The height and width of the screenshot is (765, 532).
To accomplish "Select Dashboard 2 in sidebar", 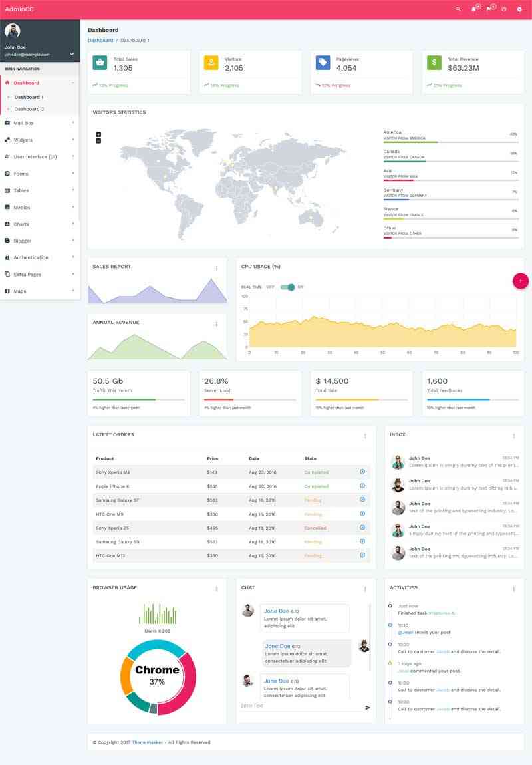I will point(29,109).
